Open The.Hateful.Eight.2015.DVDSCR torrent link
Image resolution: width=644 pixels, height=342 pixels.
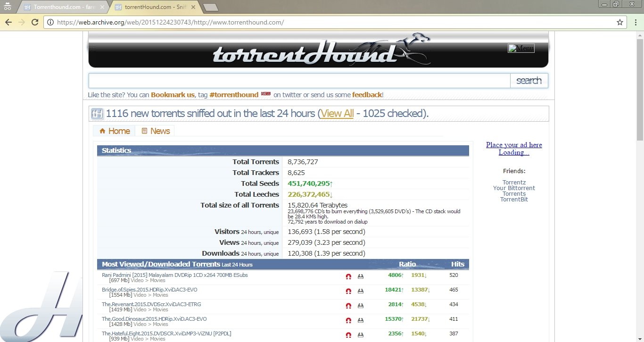tap(166, 334)
